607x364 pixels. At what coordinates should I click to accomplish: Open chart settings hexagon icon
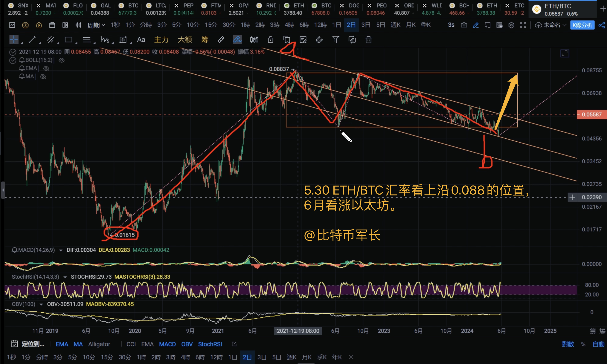point(511,25)
